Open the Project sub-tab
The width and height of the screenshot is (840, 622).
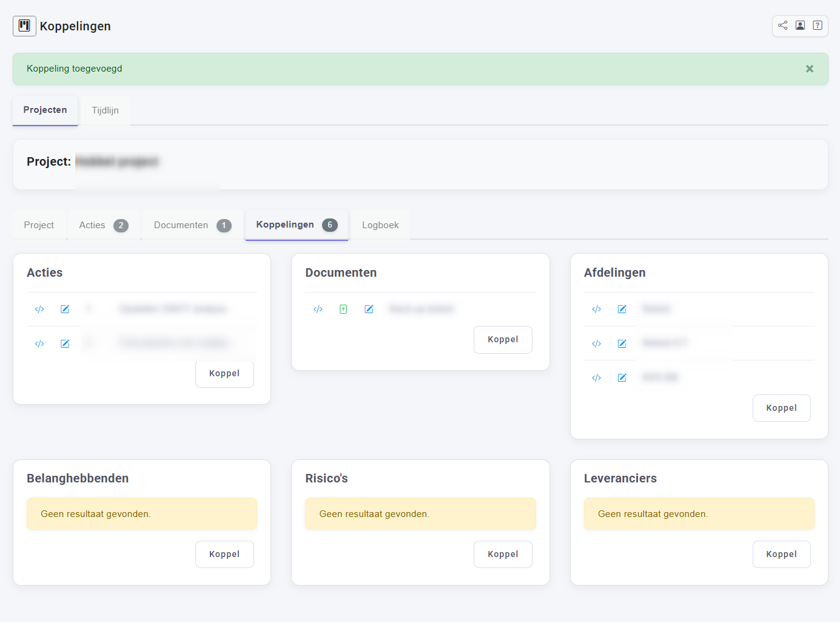click(39, 225)
